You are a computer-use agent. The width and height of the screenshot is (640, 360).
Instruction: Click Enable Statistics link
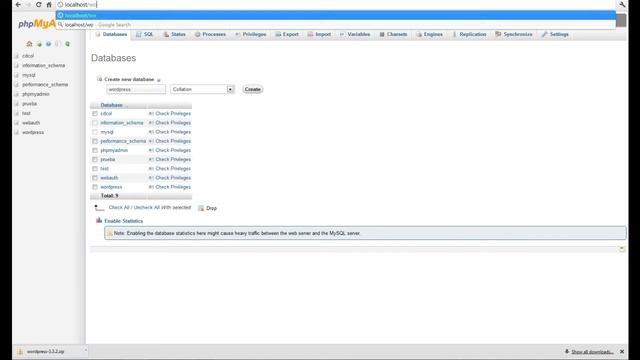coord(124,221)
